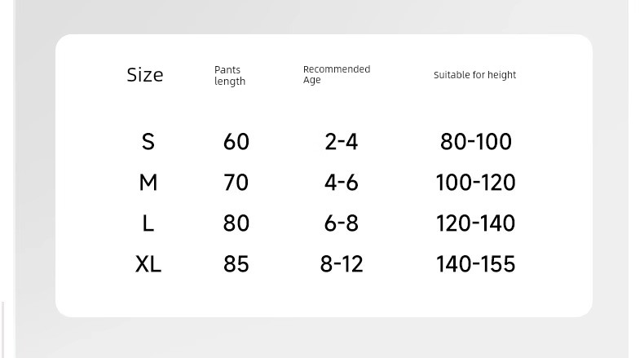Select the Pants length column header
Screen dimensions: 644x358
[x=230, y=75]
